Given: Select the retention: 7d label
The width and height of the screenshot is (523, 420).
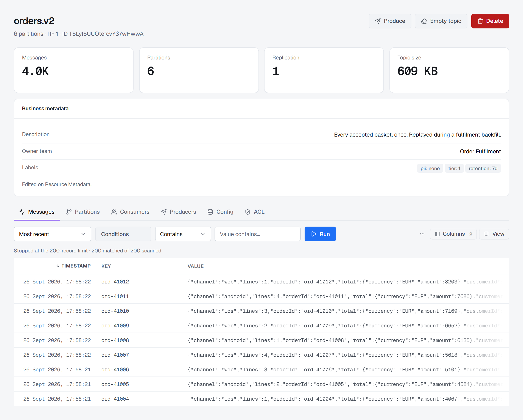Looking at the screenshot, I should (483, 168).
